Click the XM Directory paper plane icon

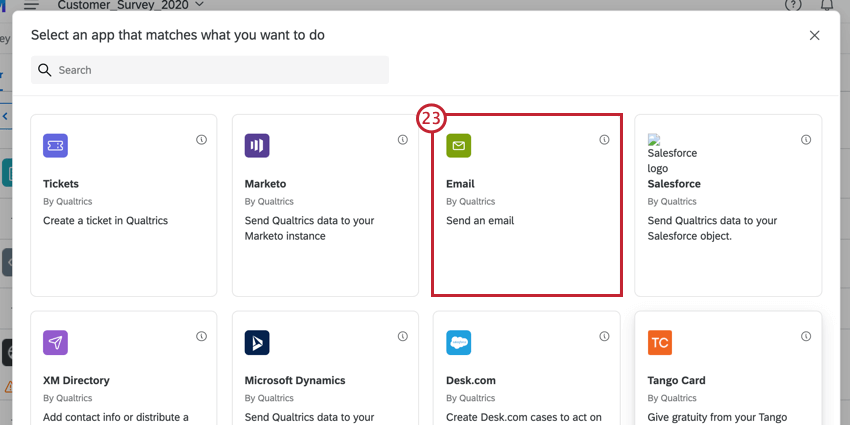tap(55, 343)
